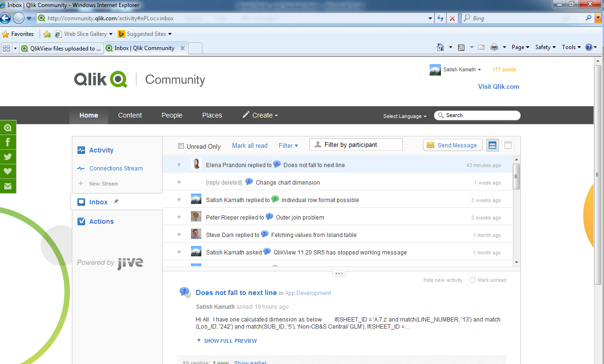
Task: Click the browser Back arrow button
Action: tap(5, 18)
